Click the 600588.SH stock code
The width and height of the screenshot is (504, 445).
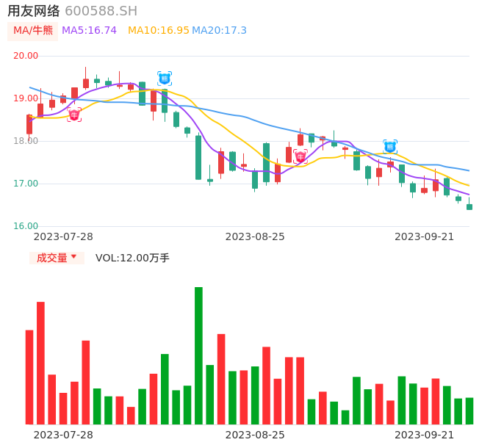click(x=101, y=11)
